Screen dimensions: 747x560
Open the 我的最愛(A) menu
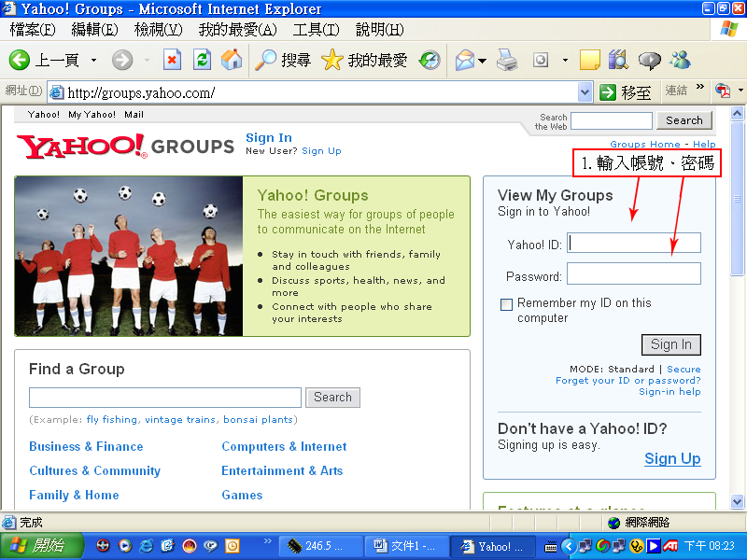[x=237, y=30]
